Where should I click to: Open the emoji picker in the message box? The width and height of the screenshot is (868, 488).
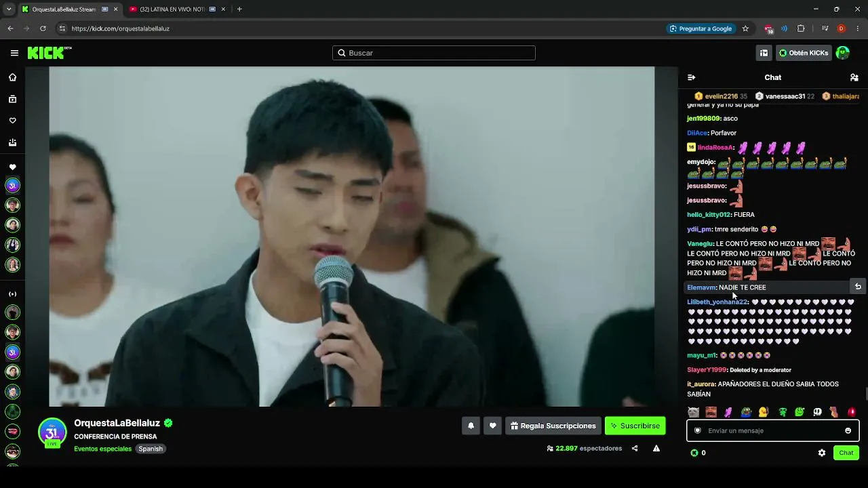click(848, 430)
